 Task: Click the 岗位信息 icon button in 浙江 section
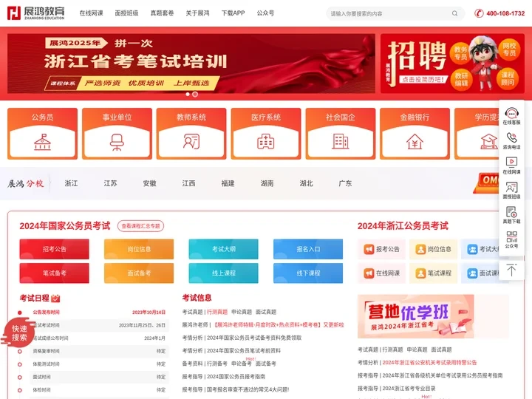click(x=433, y=250)
